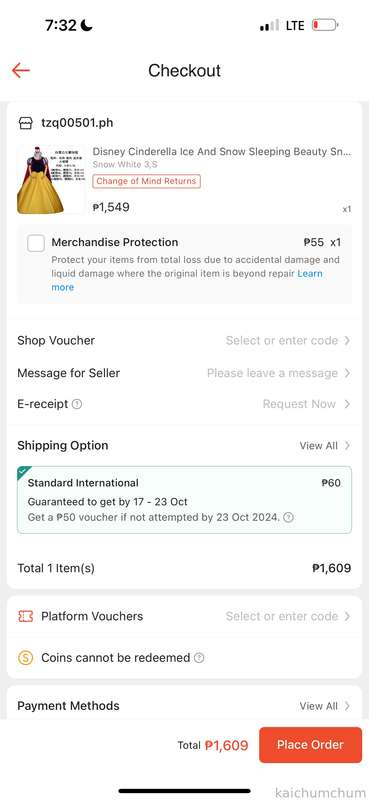Tap the Platform Vouchers ticket icon
Viewport: 369px width, 800px height.
coord(26,616)
